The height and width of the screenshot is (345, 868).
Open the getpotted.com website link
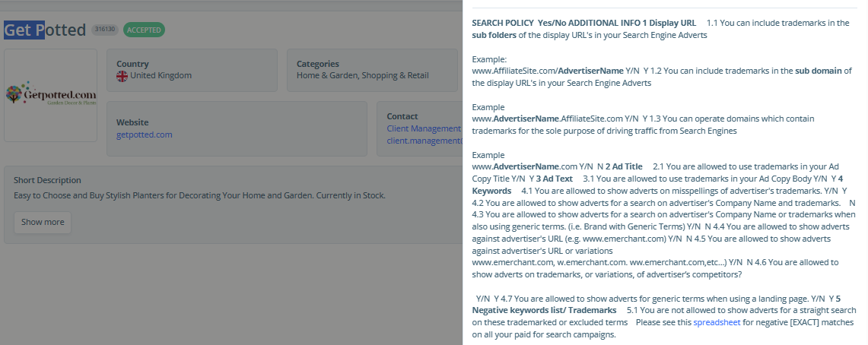point(144,135)
